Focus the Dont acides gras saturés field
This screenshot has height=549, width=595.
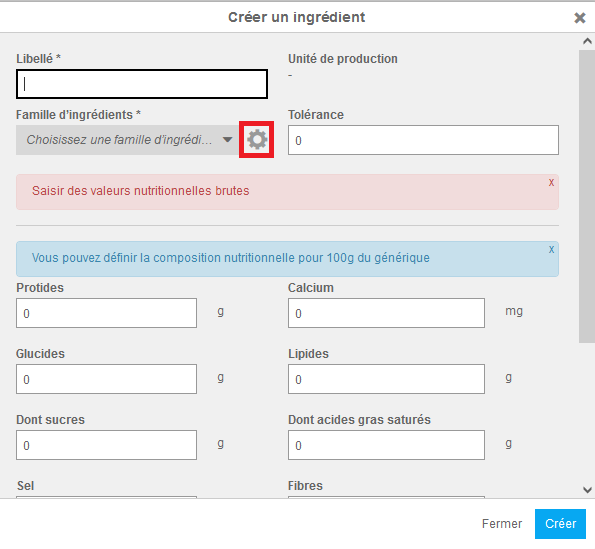(x=386, y=445)
